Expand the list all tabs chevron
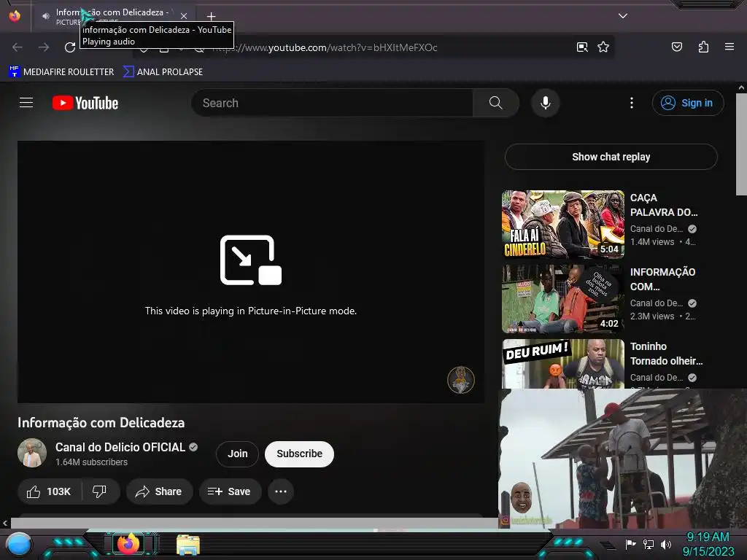Viewport: 747px width, 560px height. pos(623,16)
